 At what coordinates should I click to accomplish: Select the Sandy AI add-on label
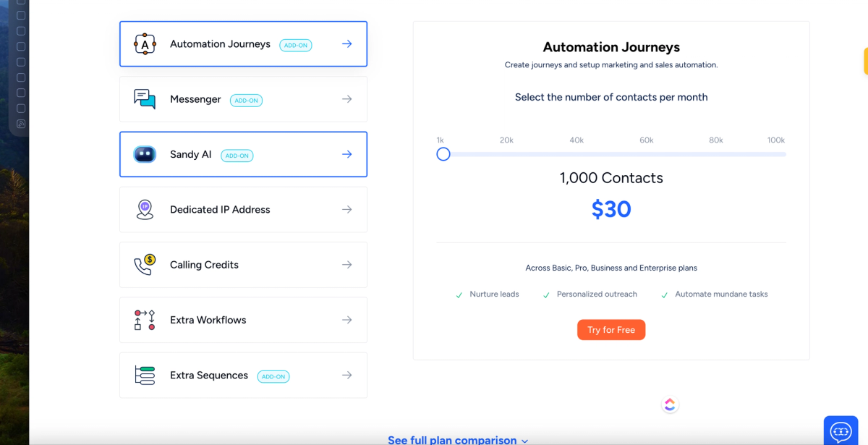pos(191,154)
